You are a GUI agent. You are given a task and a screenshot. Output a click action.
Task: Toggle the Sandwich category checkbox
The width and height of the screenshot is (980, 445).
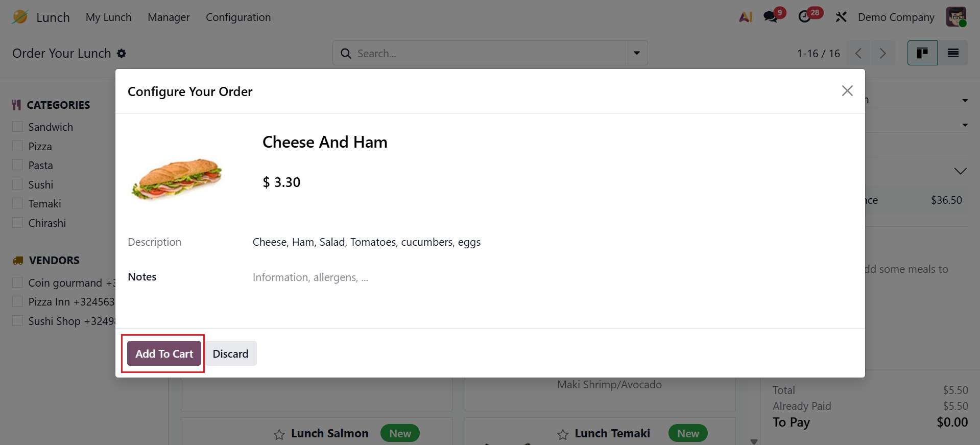pyautogui.click(x=18, y=127)
